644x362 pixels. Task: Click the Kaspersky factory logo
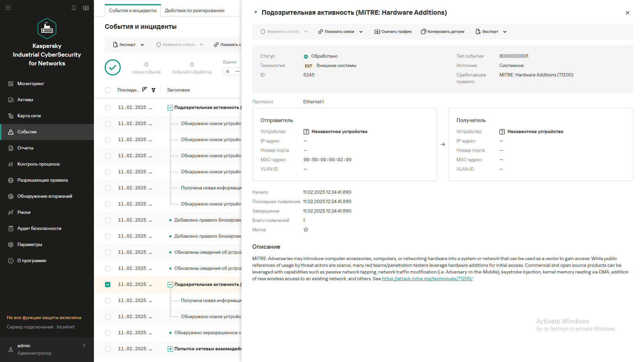(47, 29)
